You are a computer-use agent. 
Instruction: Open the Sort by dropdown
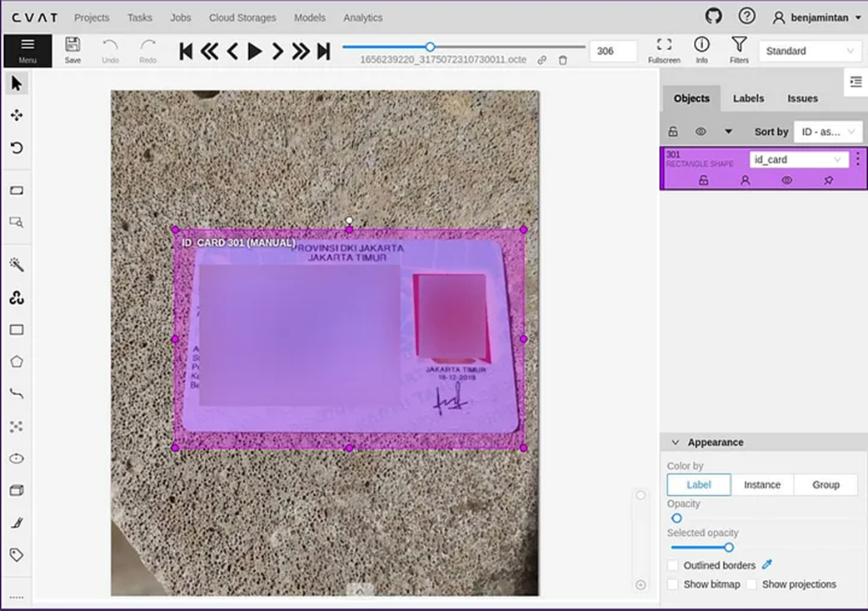click(827, 132)
